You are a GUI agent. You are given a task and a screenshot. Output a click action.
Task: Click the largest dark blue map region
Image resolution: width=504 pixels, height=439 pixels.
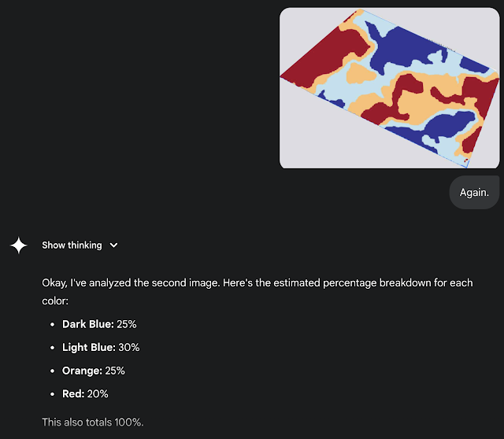(405, 46)
